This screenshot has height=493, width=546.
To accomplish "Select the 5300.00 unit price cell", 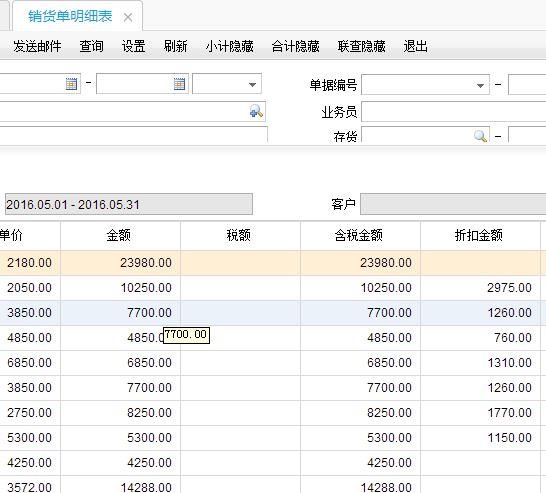I will [30, 438].
